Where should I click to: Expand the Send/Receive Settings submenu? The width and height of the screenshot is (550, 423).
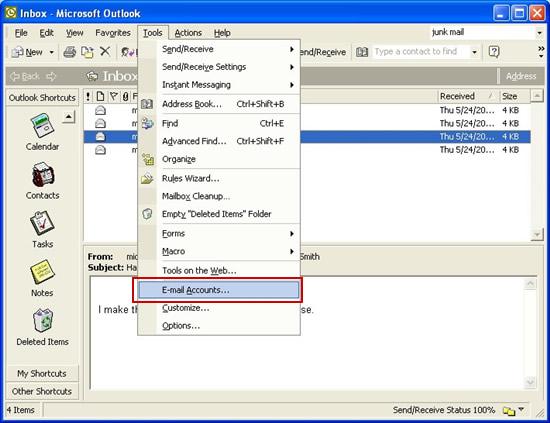click(292, 67)
